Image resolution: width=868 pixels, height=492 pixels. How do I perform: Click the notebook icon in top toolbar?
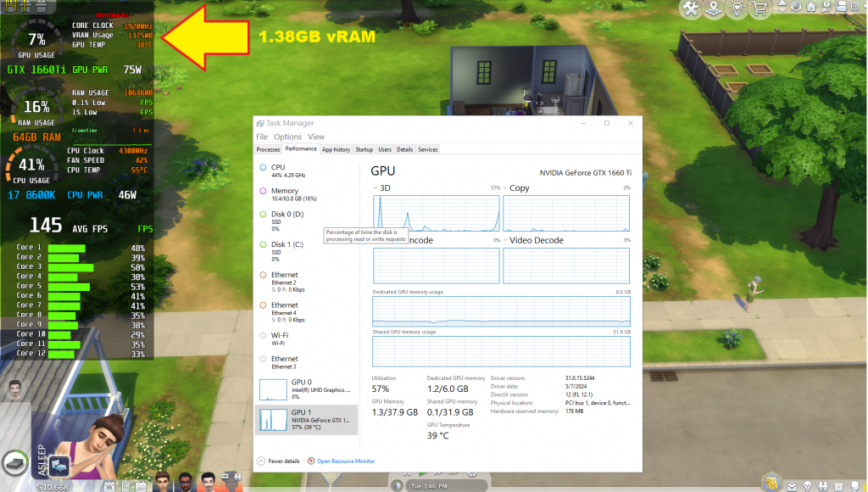pyautogui.click(x=855, y=5)
